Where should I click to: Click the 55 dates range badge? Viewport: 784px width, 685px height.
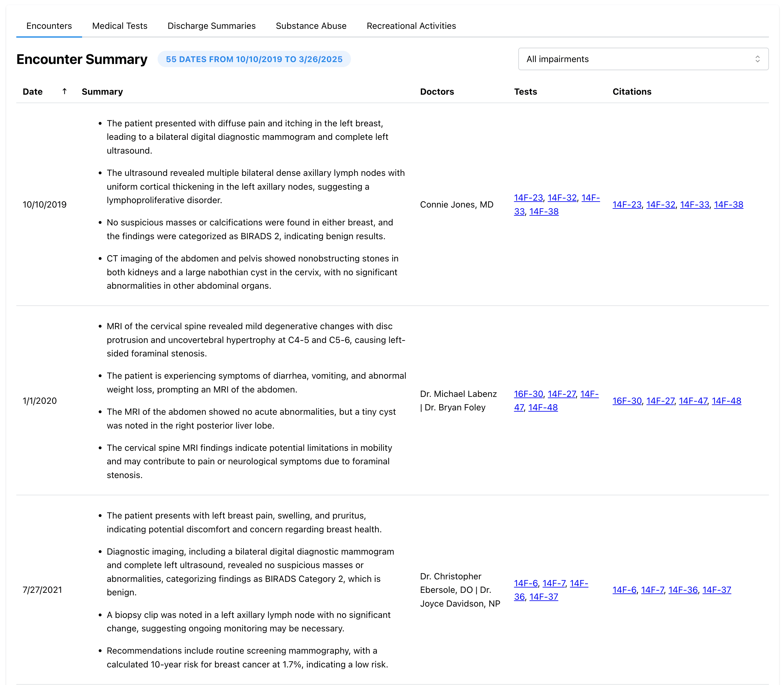tap(254, 59)
